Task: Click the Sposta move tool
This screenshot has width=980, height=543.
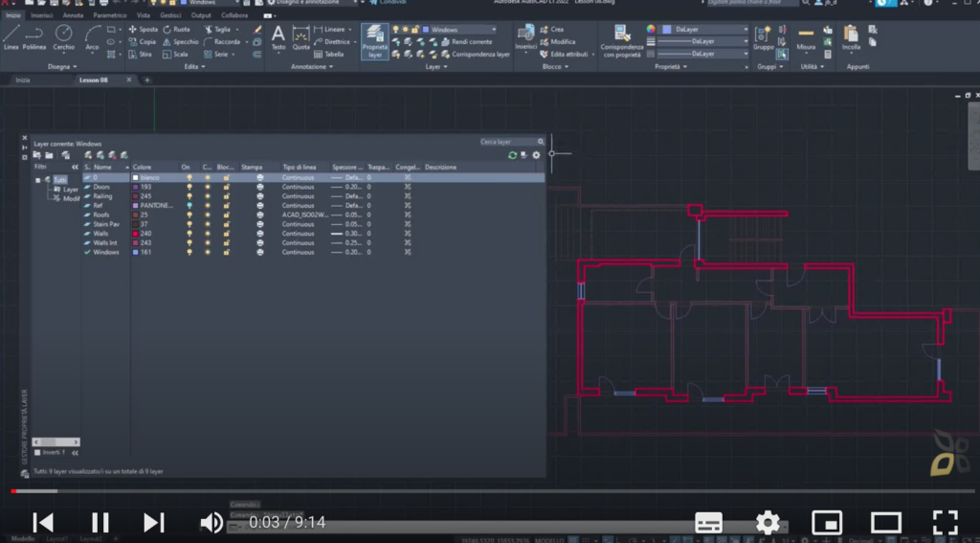Action: point(144,30)
